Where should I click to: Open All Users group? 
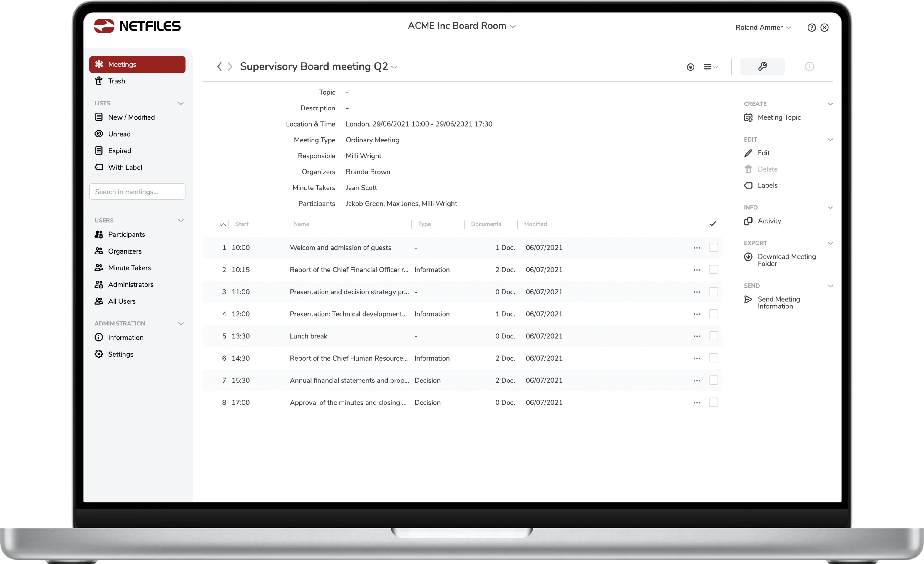(x=115, y=301)
